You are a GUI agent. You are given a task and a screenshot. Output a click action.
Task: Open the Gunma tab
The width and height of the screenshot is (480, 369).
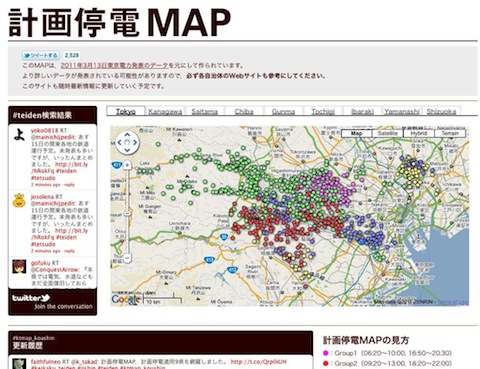point(283,112)
